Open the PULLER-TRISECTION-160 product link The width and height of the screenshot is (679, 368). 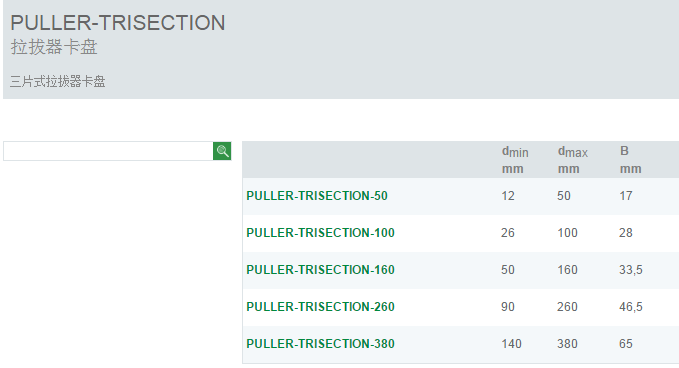(320, 270)
